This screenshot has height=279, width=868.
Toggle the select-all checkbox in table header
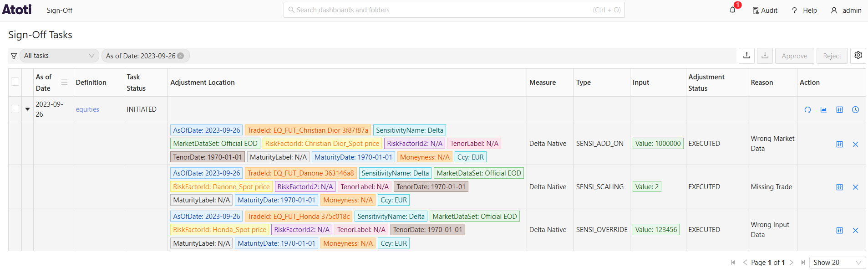coord(15,82)
